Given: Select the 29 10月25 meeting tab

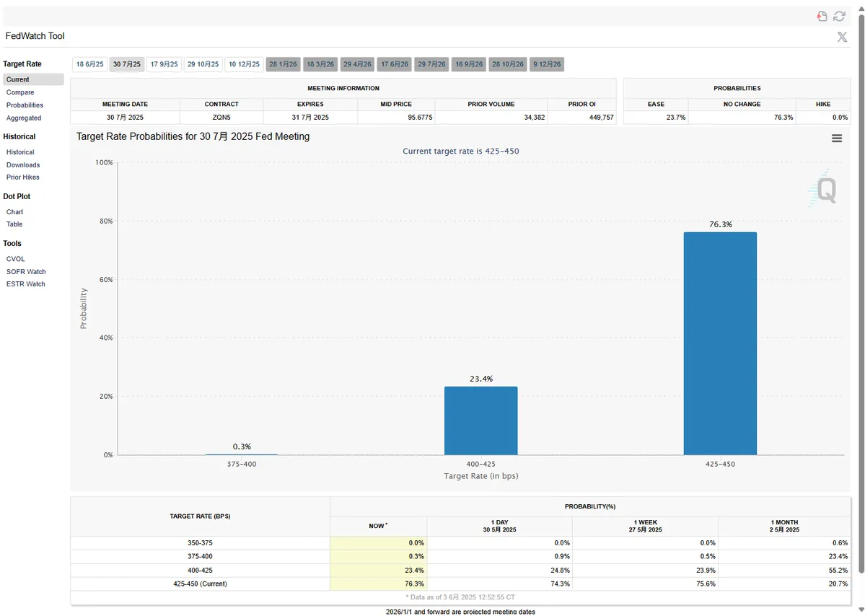Looking at the screenshot, I should click(203, 64).
